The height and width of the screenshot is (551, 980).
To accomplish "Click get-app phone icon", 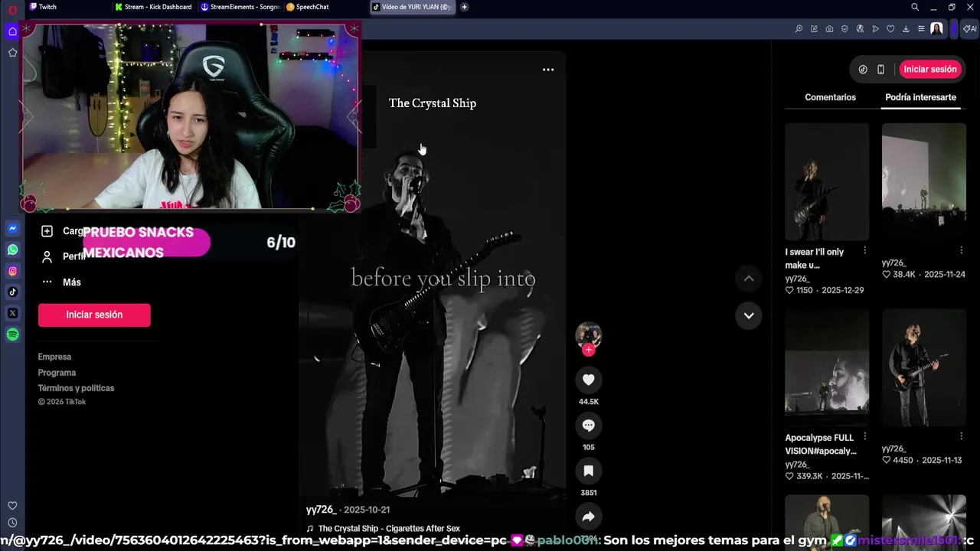I will (x=880, y=70).
